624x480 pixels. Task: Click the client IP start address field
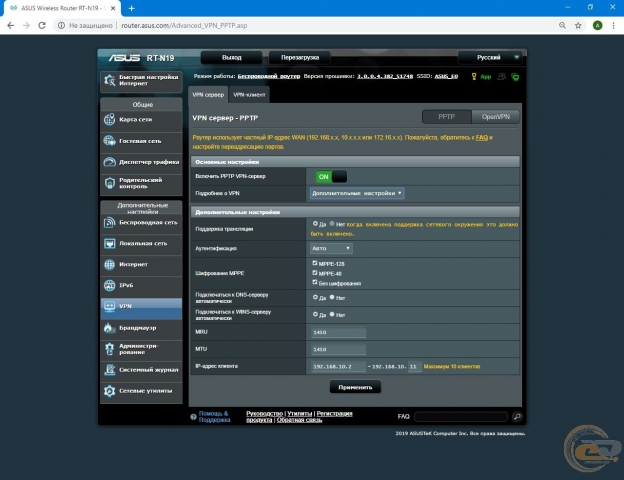(338, 366)
